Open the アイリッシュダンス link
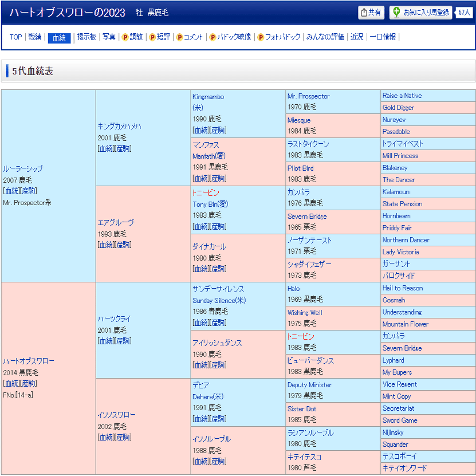This screenshot has height=476, width=476. click(x=217, y=343)
